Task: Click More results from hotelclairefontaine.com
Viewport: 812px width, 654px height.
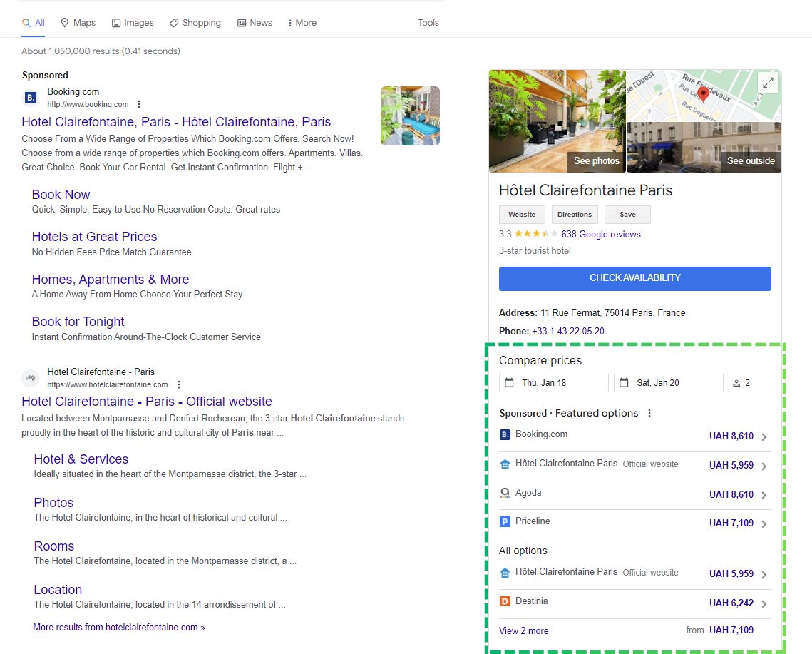Action: tap(119, 627)
